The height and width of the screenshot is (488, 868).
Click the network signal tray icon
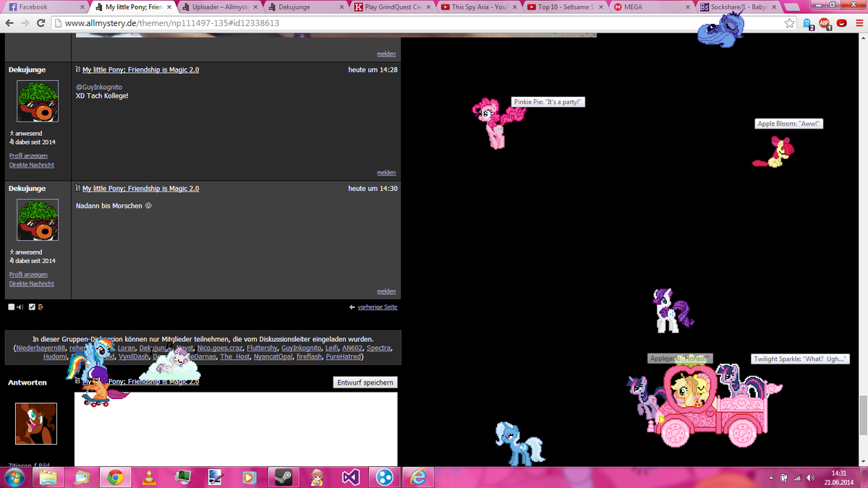click(797, 478)
